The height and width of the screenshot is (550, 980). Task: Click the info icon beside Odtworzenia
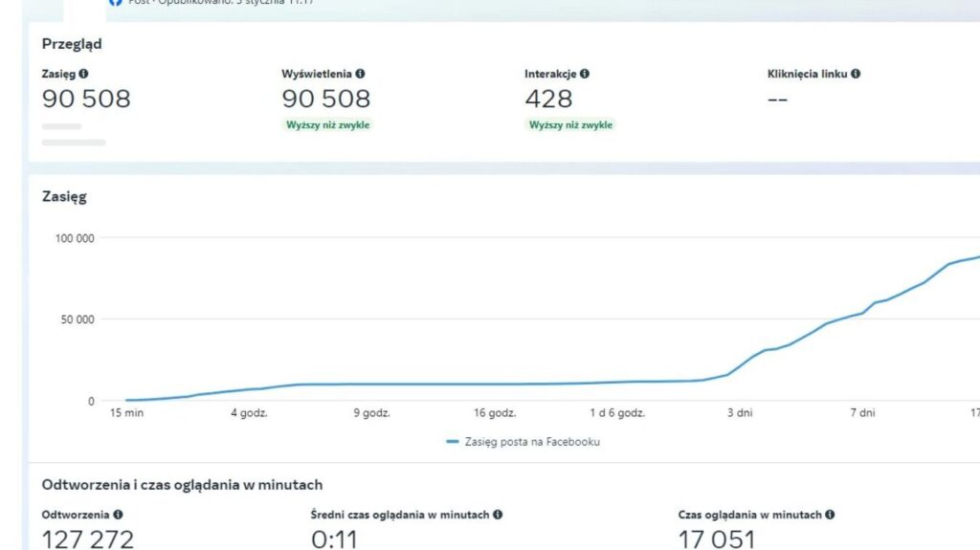pyautogui.click(x=118, y=515)
